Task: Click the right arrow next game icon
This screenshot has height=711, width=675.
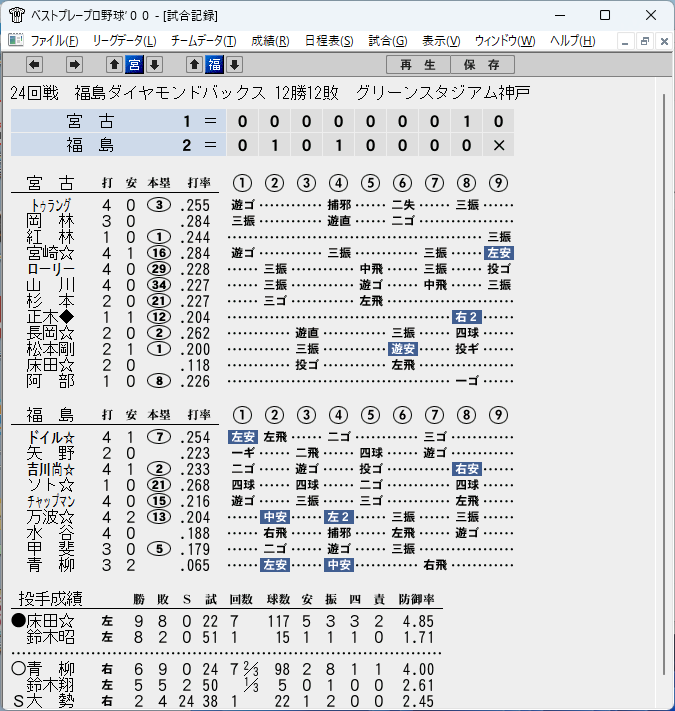Action: tap(74, 65)
